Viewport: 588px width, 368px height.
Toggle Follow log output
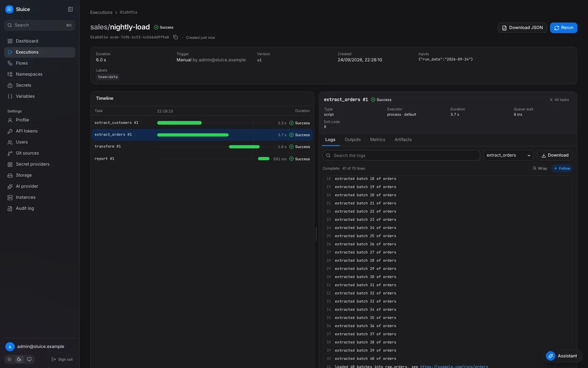click(x=562, y=168)
